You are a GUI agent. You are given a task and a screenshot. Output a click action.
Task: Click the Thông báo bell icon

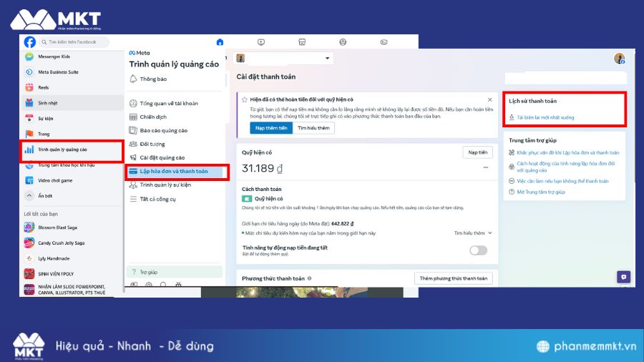pos(134,79)
